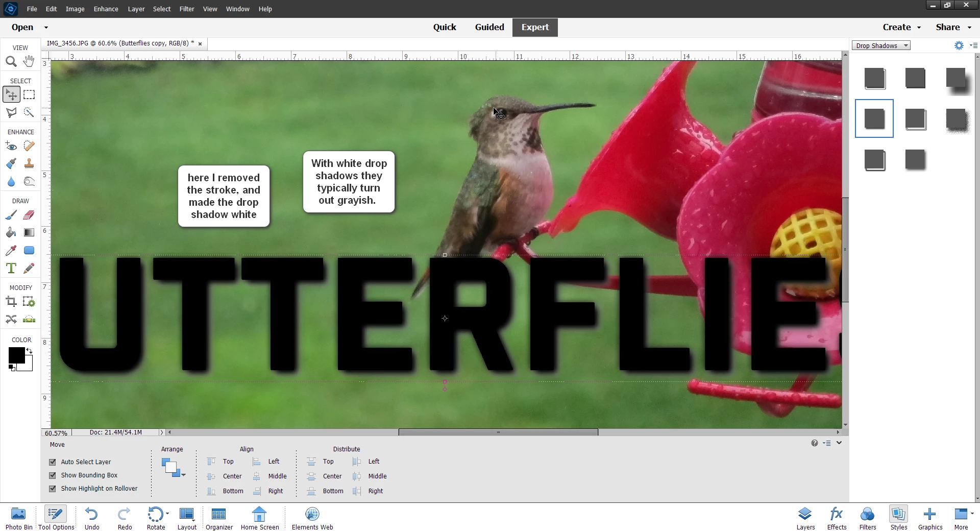Toggle Show Highlight on Rollover checkbox
980x531 pixels.
click(52, 489)
